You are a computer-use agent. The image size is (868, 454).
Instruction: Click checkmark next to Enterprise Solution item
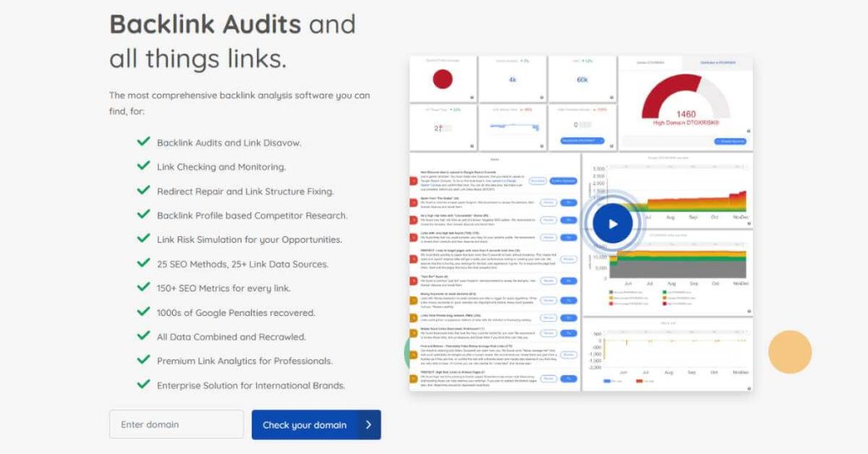pyautogui.click(x=143, y=385)
